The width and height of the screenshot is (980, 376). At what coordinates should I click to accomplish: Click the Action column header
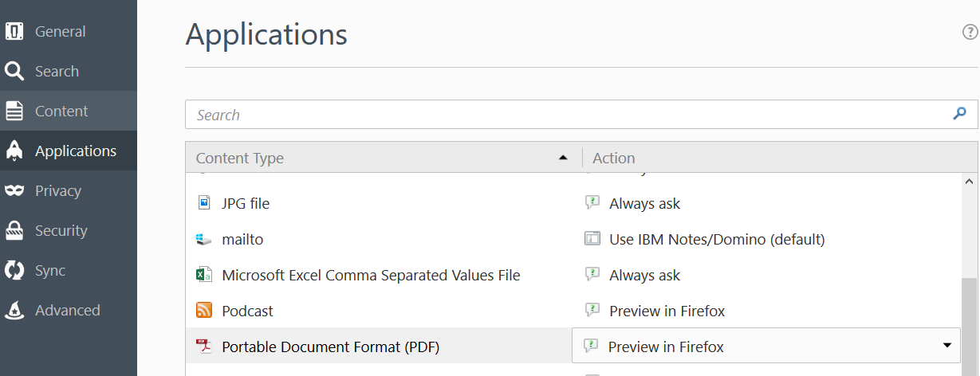614,158
